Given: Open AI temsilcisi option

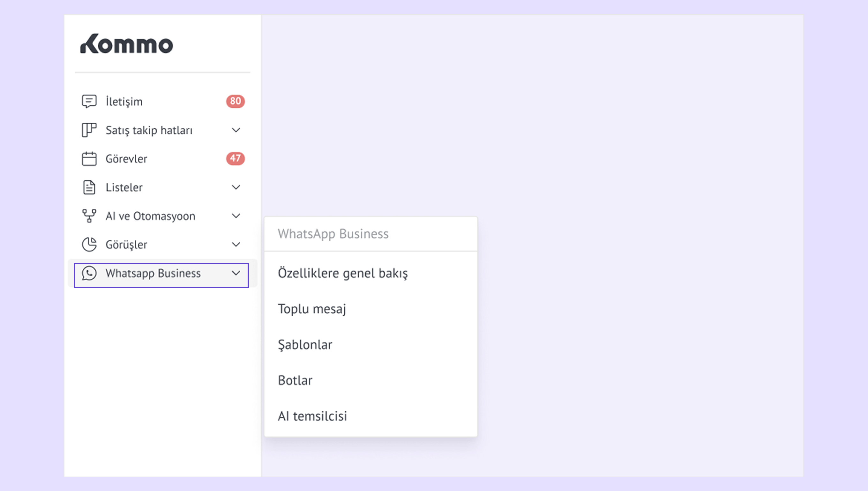Looking at the screenshot, I should click(312, 416).
